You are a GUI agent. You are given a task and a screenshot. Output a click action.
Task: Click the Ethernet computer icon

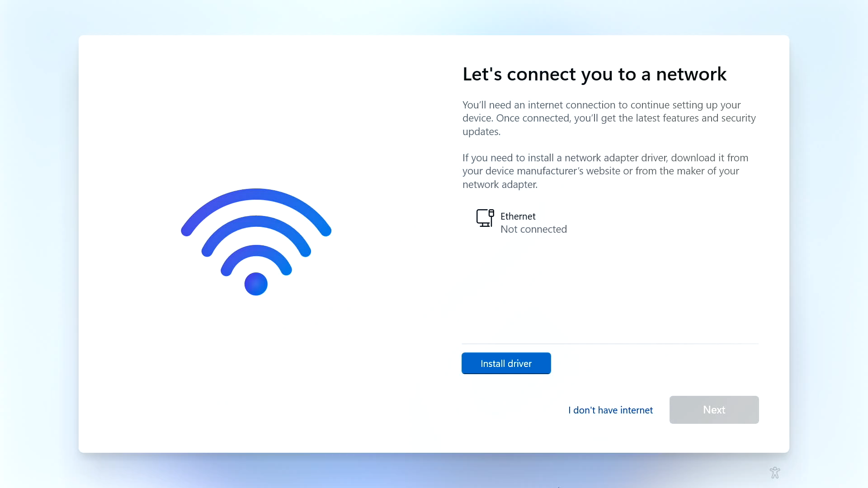[485, 218]
